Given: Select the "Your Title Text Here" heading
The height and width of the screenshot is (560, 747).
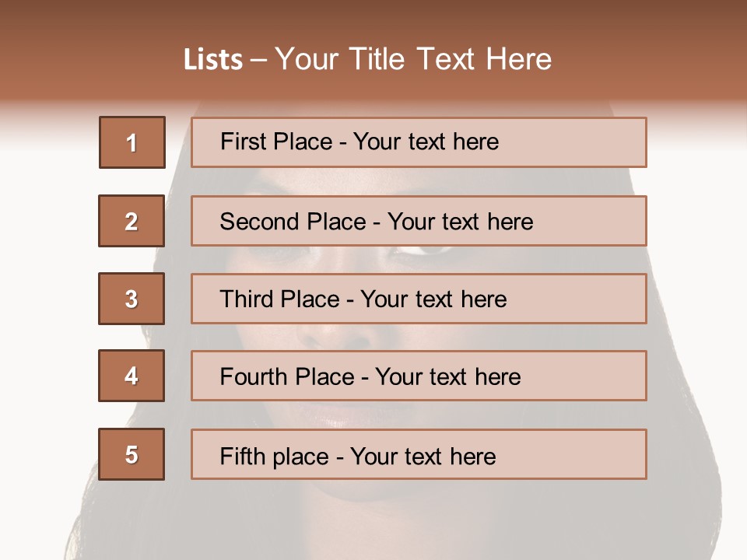Looking at the screenshot, I should coord(413,60).
